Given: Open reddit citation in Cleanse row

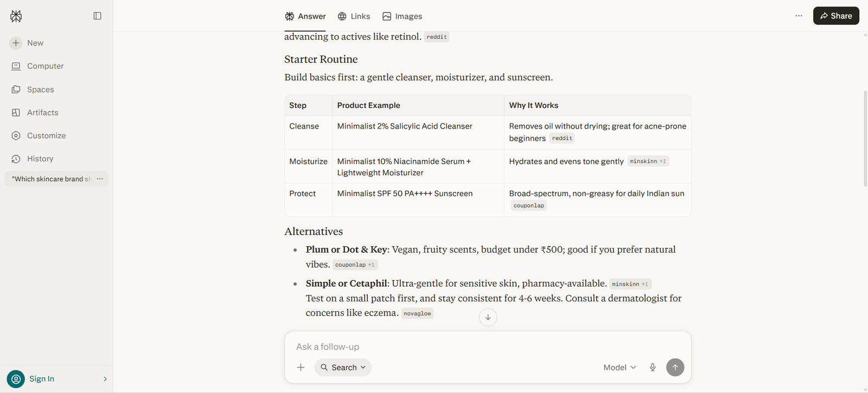Looking at the screenshot, I should 562,138.
